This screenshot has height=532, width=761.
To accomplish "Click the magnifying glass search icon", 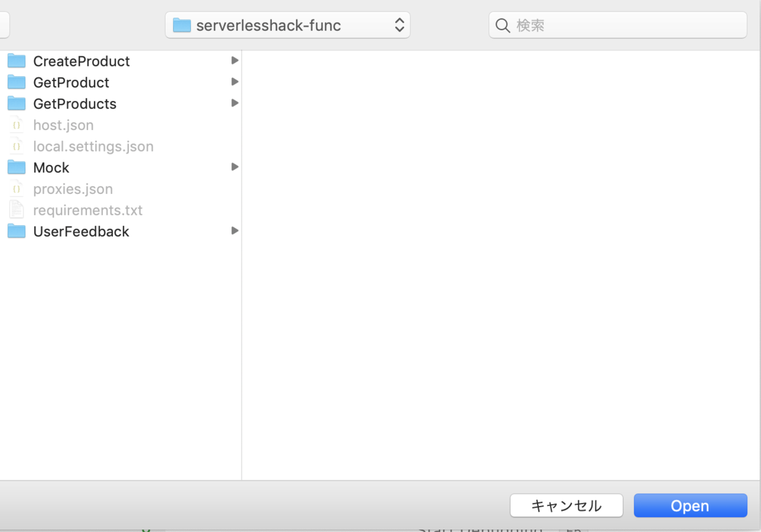I will 503,25.
